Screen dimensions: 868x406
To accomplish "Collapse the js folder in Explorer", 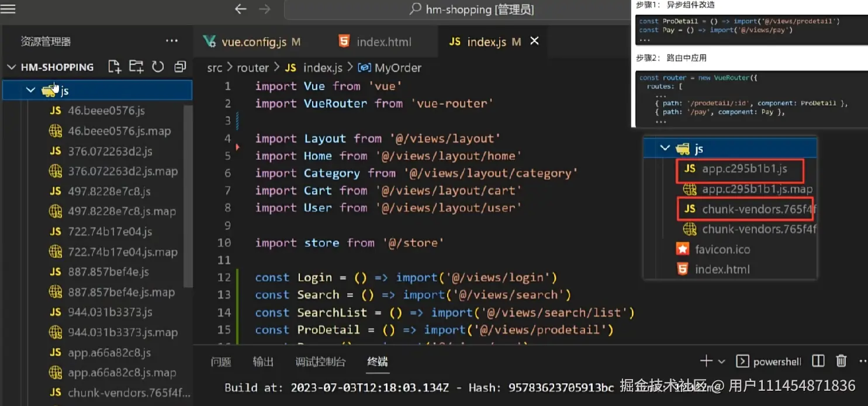I will tap(30, 91).
